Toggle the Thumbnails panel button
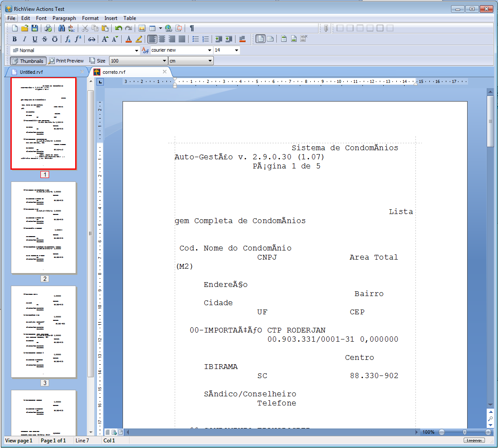This screenshot has width=498, height=448. [28, 61]
